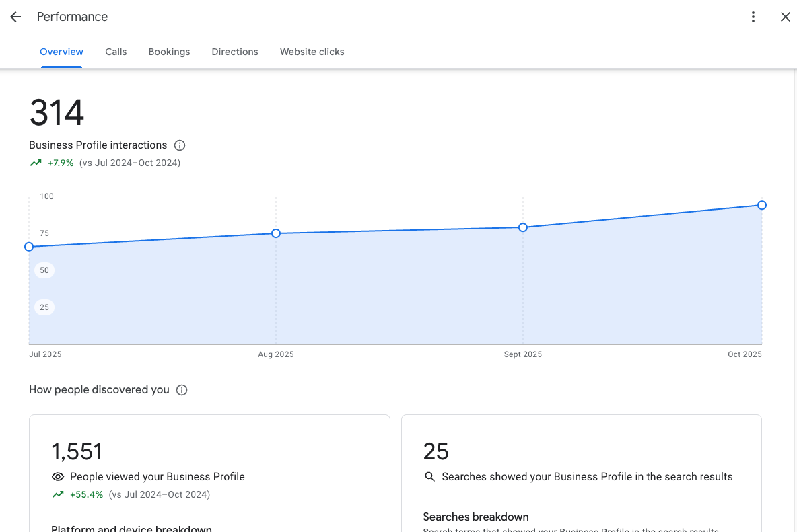Click the Sept 2025 point on the line chart

tap(522, 228)
